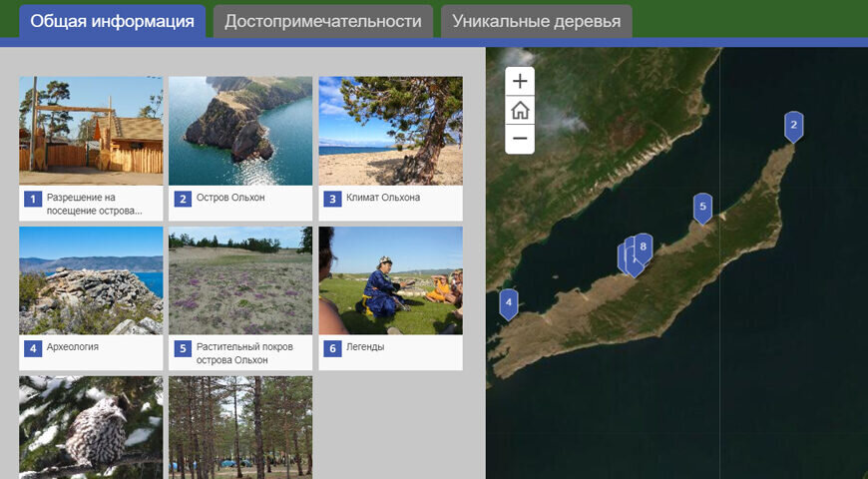This screenshot has height=479, width=868.
Task: Zoom in on the map
Action: [x=519, y=82]
